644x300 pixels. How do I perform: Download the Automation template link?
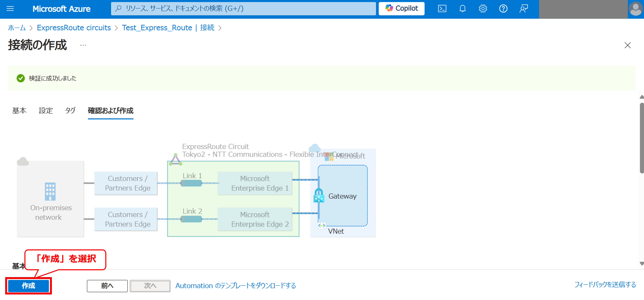(235, 285)
